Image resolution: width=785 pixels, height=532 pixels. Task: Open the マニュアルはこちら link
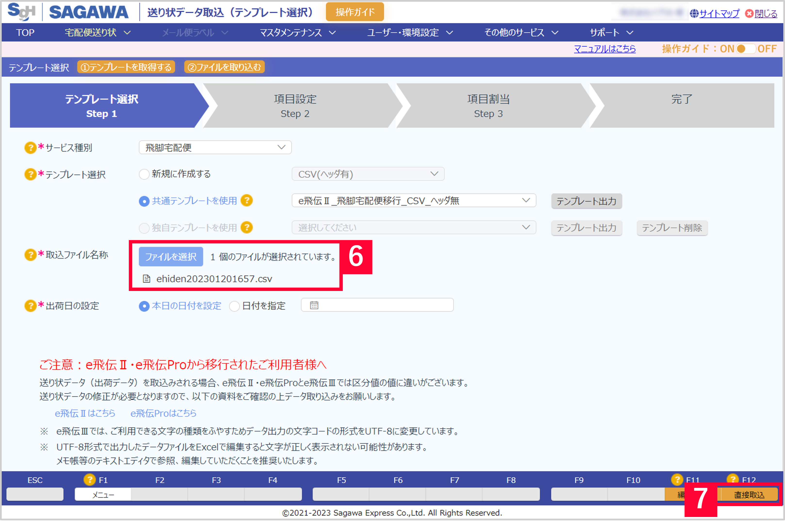605,49
